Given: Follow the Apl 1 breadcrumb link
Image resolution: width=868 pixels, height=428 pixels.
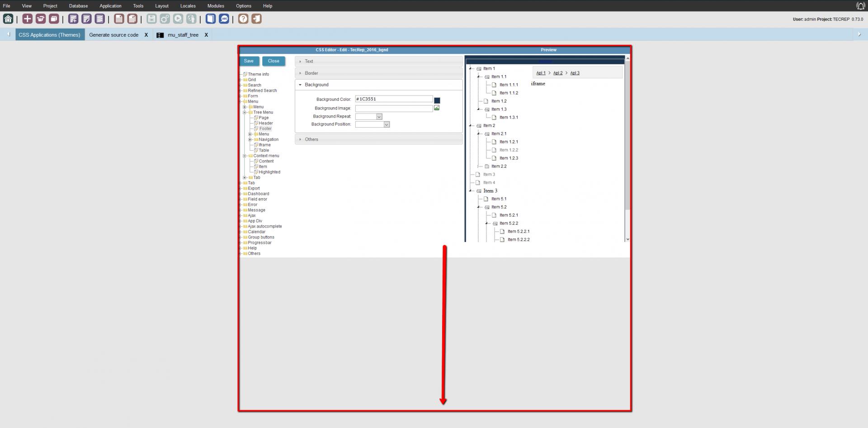Looking at the screenshot, I should (x=541, y=73).
